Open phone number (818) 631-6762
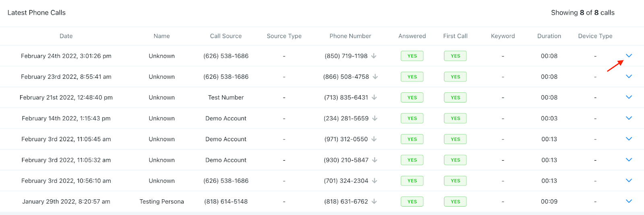The image size is (644, 215). tap(346, 202)
